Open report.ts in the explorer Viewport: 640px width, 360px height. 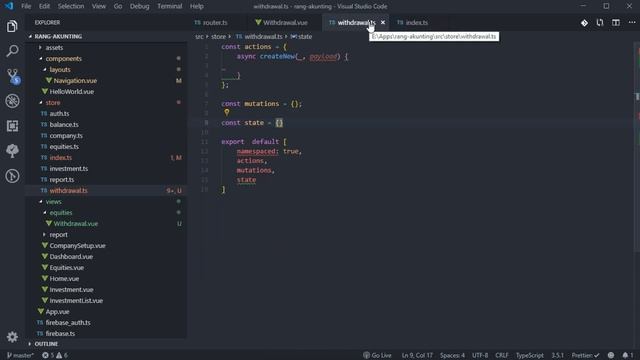coord(62,180)
